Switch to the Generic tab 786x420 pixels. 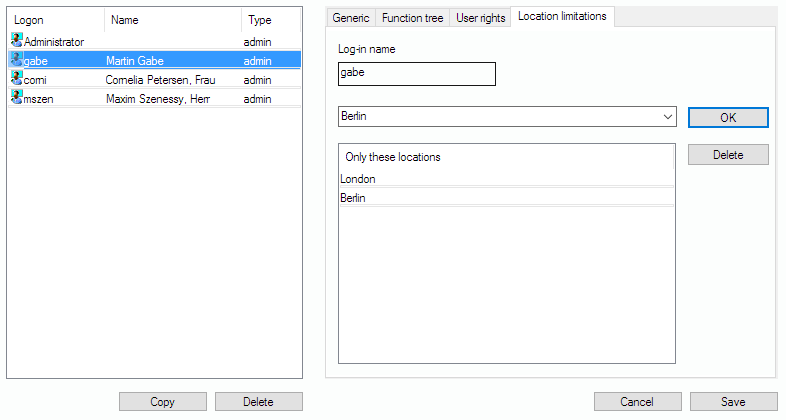[x=351, y=18]
